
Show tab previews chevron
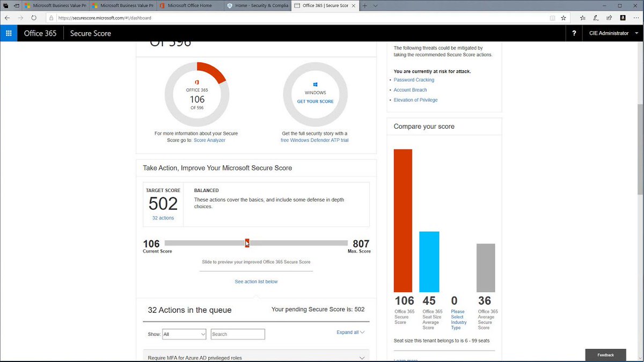coord(375,5)
